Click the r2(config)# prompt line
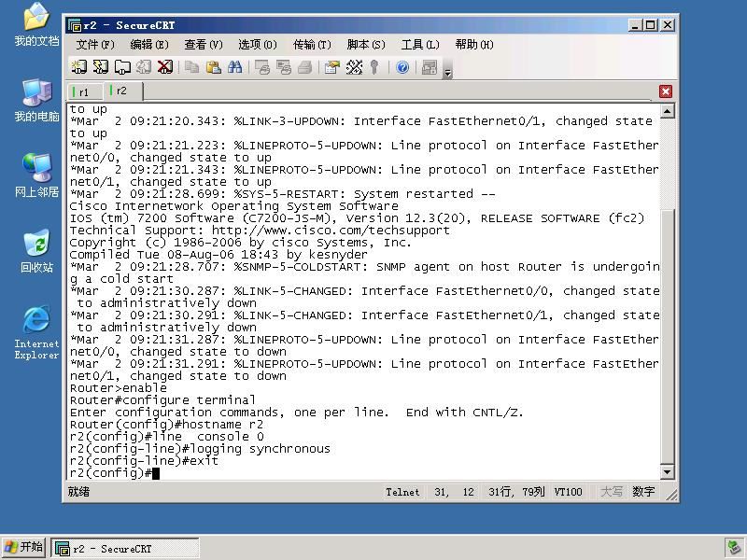This screenshot has height=560, width=747. [x=114, y=473]
